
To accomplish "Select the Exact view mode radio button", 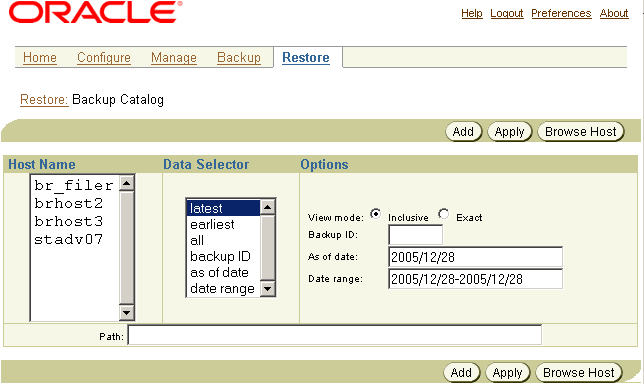I will pyautogui.click(x=444, y=214).
